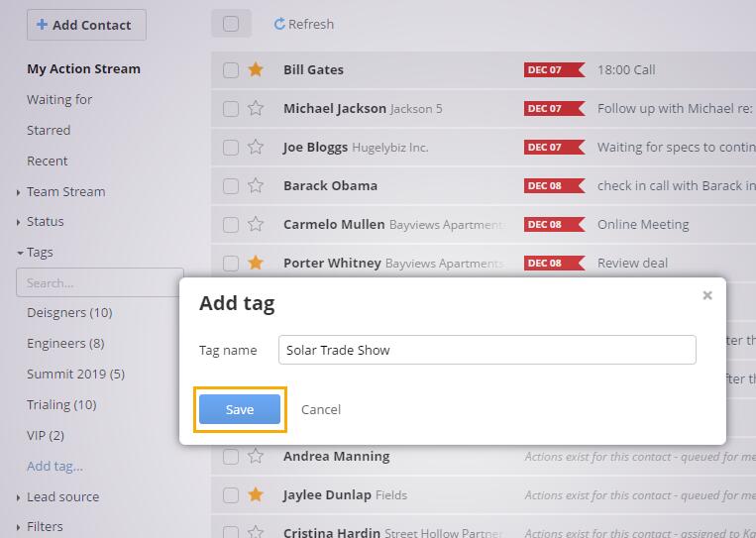756x538 pixels.
Task: Open the Carmelo Mullen contact
Action: (x=334, y=224)
